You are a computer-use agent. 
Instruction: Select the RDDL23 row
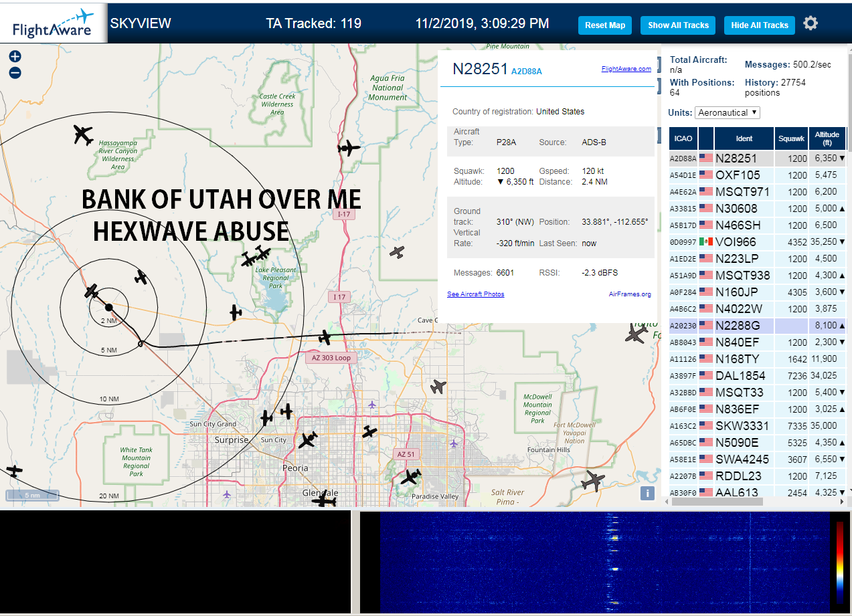pos(758,476)
